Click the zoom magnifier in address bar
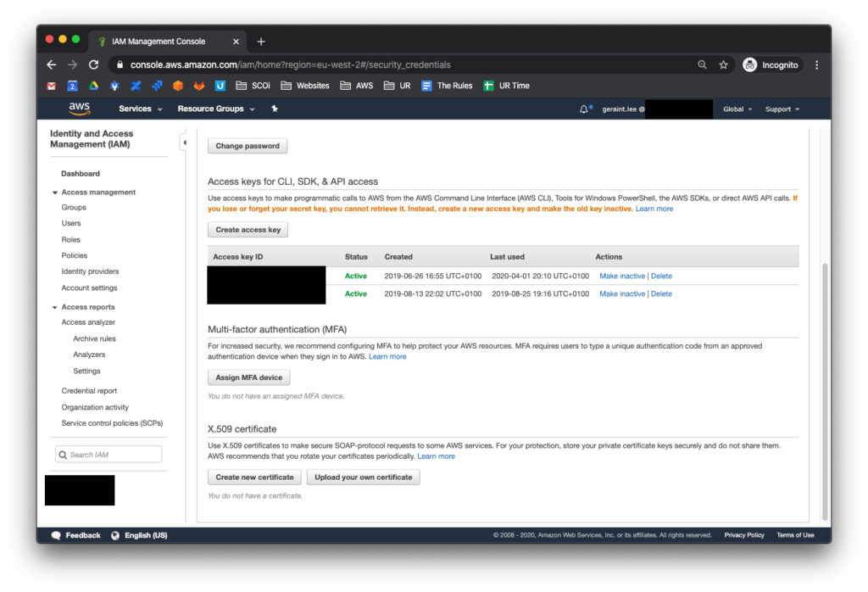 tap(702, 64)
